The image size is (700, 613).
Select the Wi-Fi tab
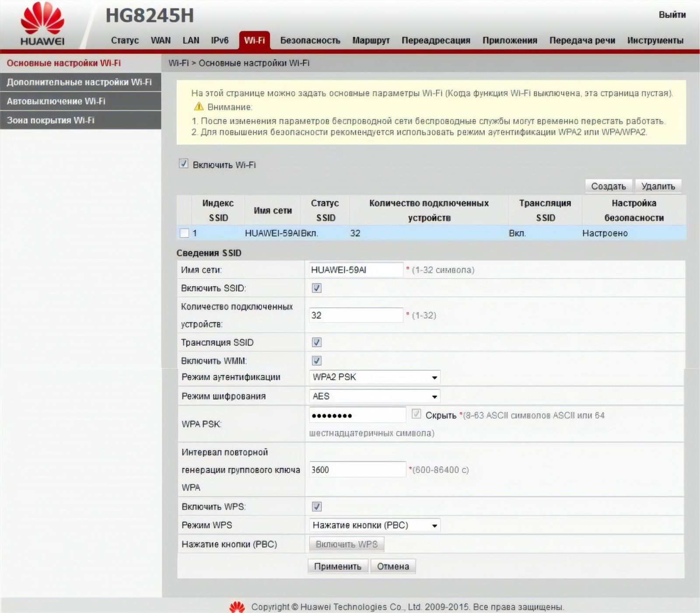255,40
